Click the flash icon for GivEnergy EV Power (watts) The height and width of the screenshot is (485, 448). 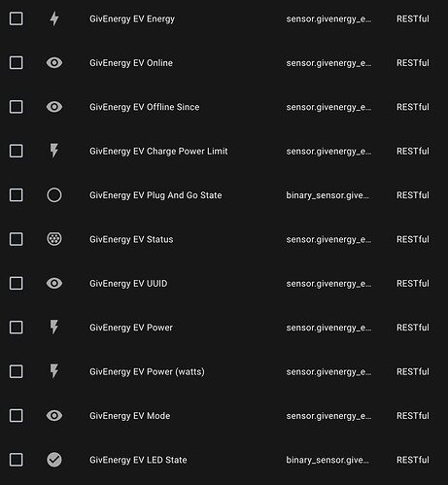[x=54, y=371]
